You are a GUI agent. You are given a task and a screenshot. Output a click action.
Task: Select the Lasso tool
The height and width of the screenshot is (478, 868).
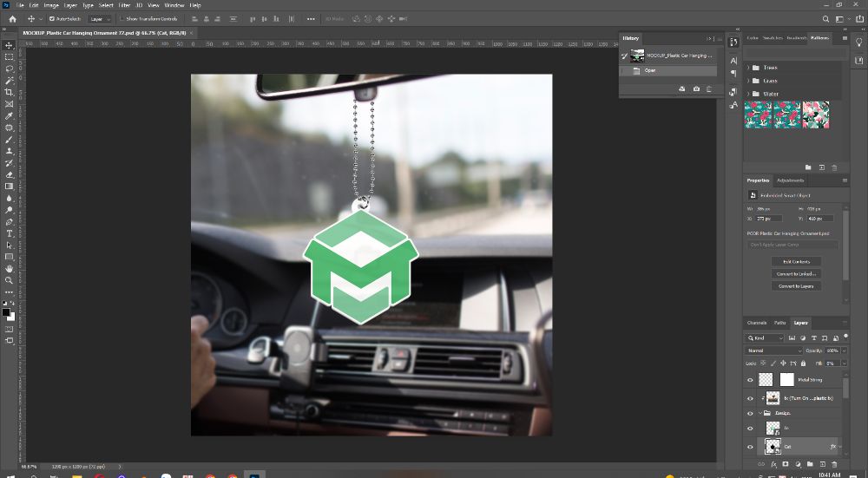(x=9, y=69)
